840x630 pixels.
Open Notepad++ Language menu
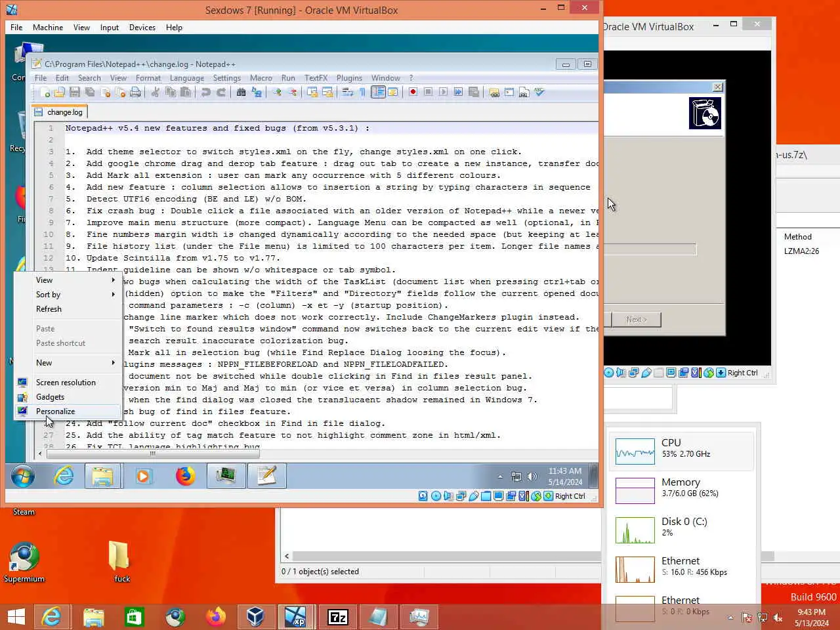(x=186, y=78)
